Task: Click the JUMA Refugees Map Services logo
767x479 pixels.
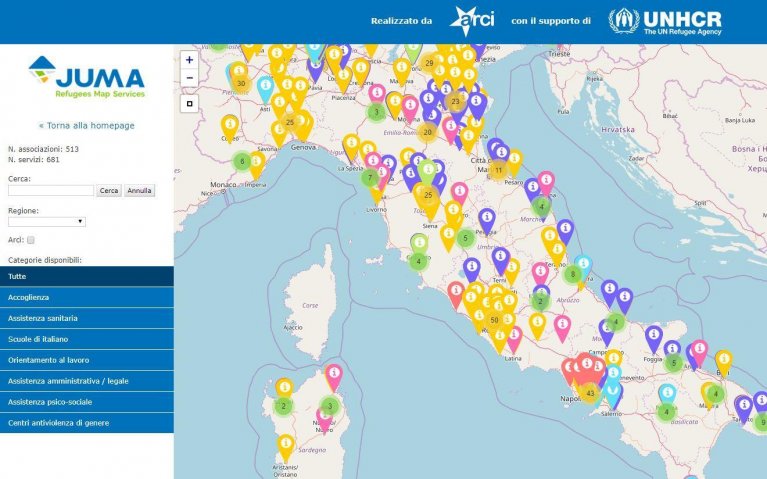Action: pyautogui.click(x=86, y=78)
